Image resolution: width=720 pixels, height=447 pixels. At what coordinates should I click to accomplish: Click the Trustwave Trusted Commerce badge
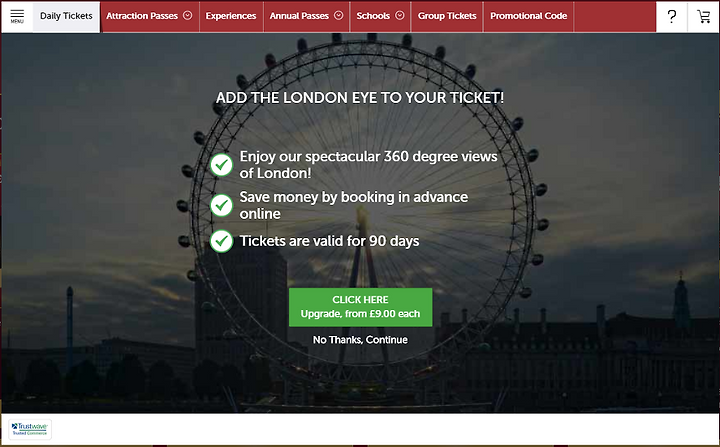click(x=30, y=429)
